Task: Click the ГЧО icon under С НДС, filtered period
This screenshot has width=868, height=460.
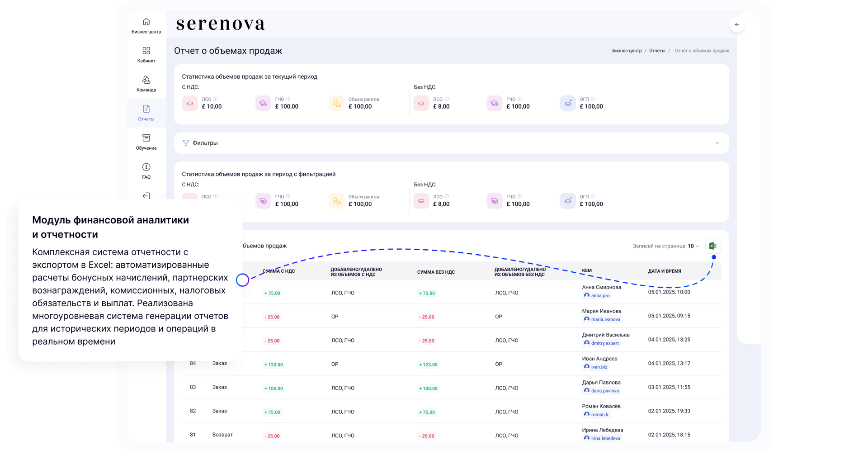Action: [263, 201]
